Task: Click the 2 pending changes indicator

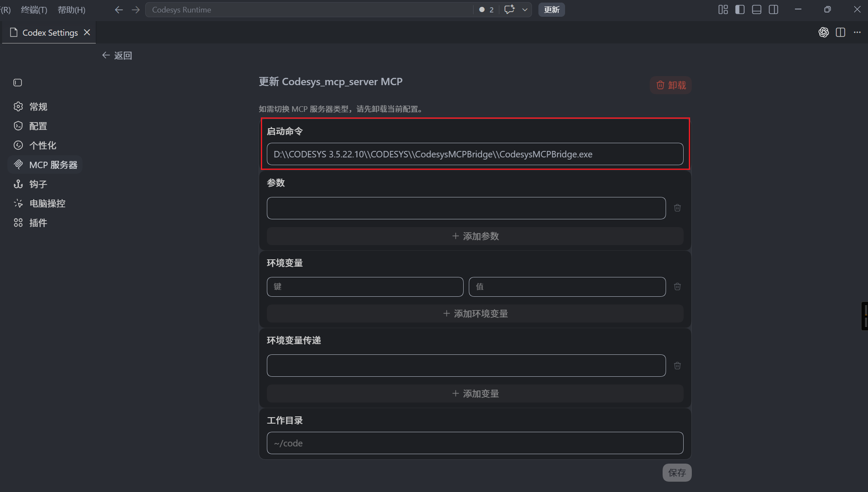Action: click(x=486, y=9)
